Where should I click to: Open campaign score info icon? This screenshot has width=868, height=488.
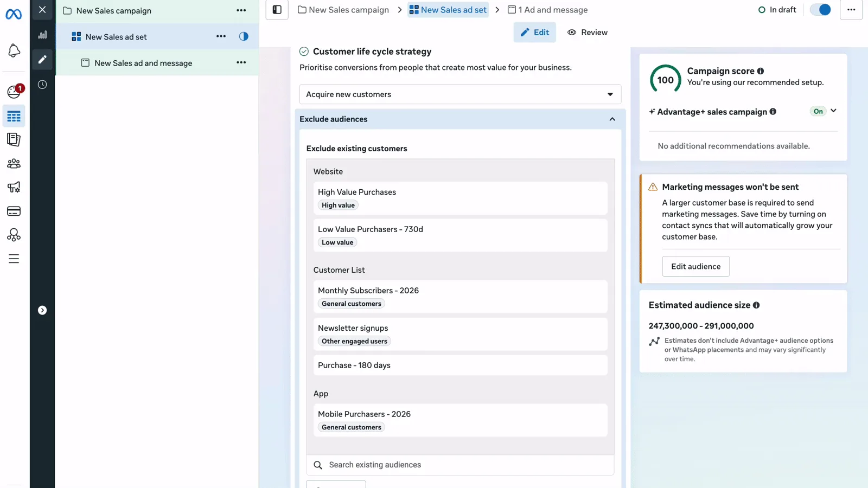(x=761, y=71)
